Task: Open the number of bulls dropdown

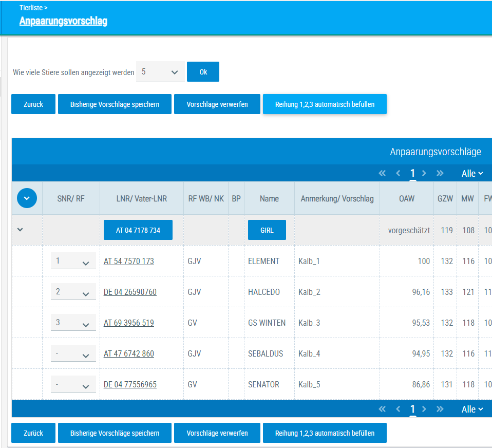Action: 160,72
